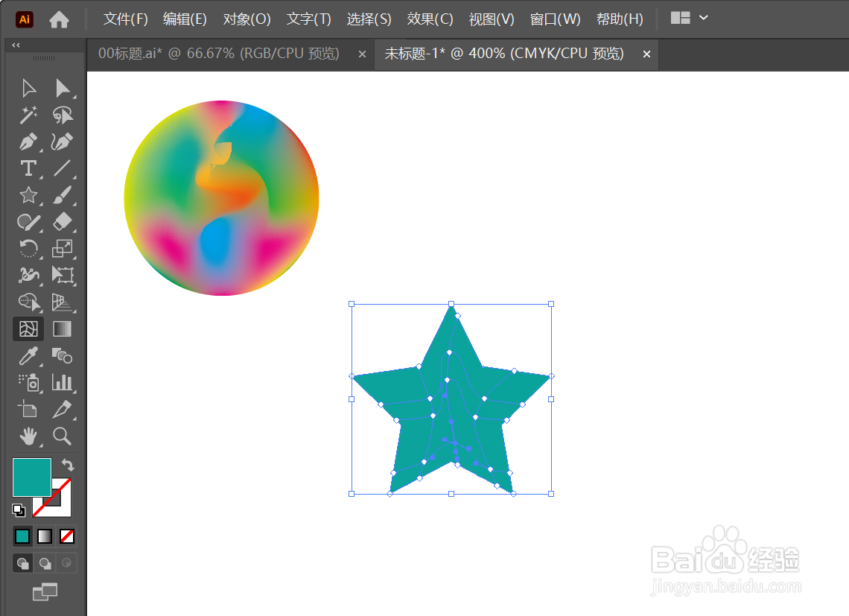Set paint type to None
The height and width of the screenshot is (616, 849).
click(x=67, y=536)
